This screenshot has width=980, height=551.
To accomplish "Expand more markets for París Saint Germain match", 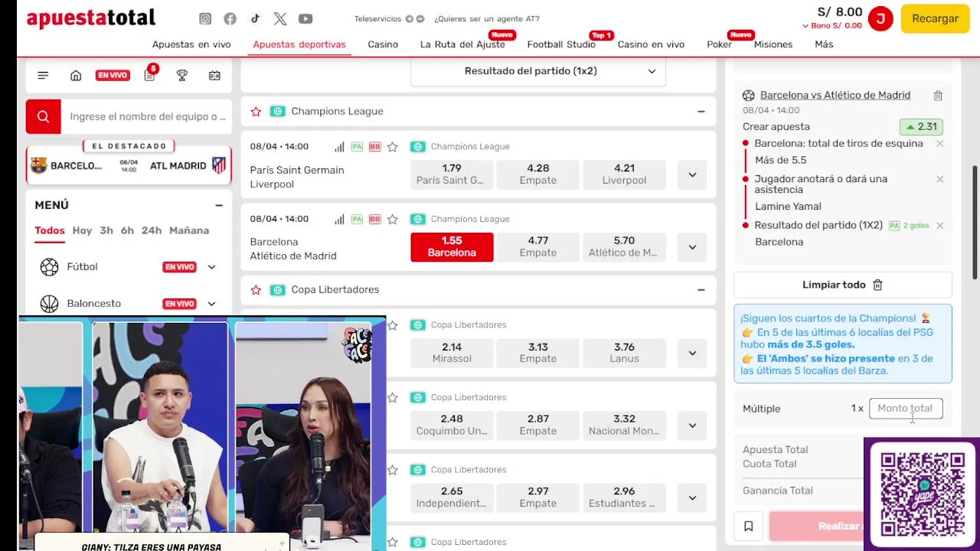I will tap(692, 174).
